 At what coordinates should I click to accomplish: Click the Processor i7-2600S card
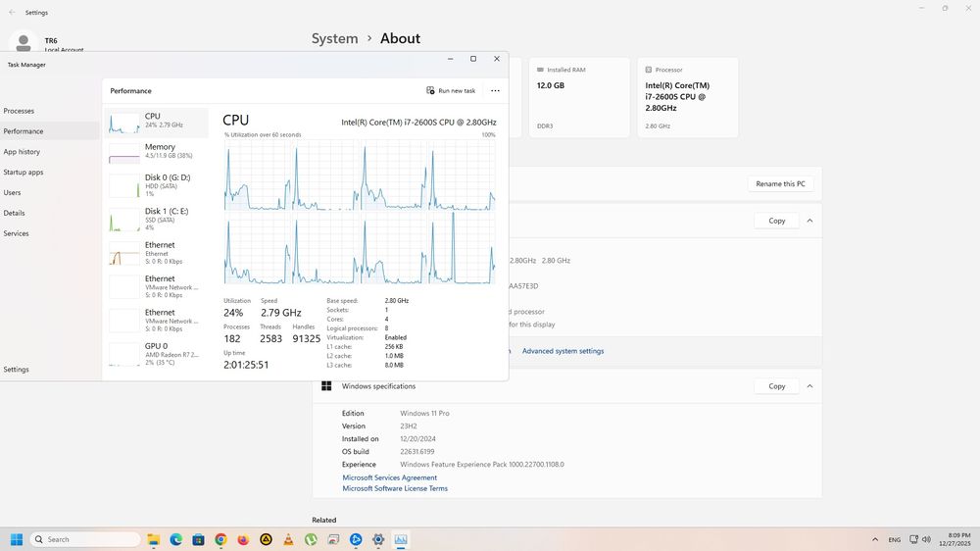688,98
